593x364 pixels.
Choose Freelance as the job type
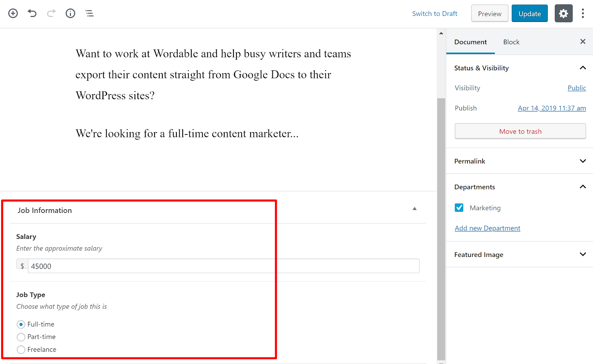(21, 349)
